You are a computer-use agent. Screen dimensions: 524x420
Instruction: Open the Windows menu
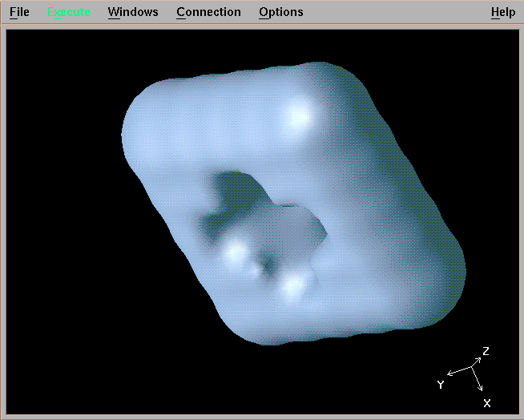pos(133,12)
